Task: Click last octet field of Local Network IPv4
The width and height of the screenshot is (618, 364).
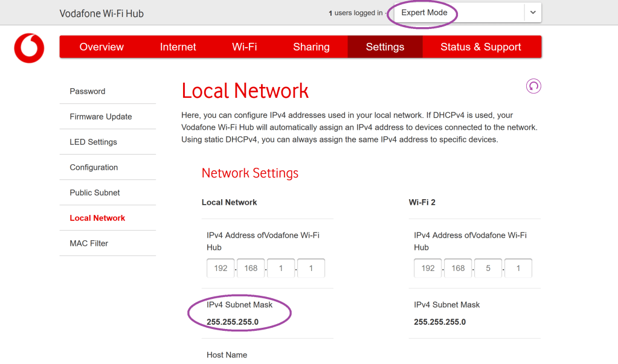Action: click(311, 268)
